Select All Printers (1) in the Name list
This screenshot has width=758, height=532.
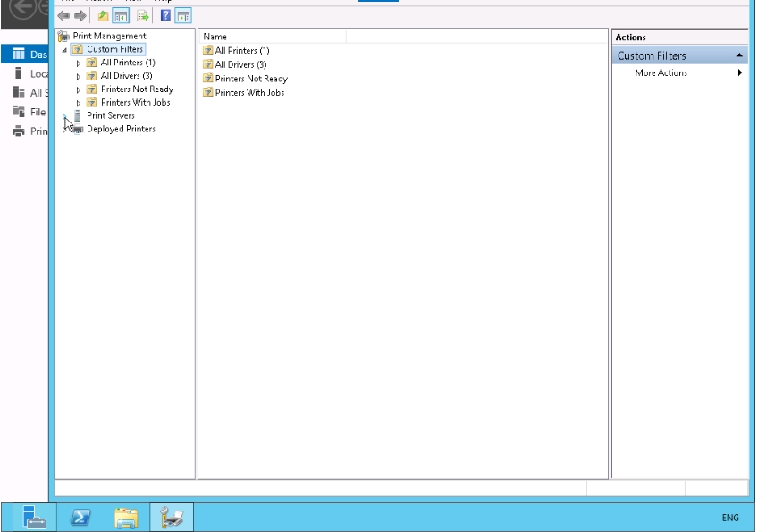coord(236,51)
